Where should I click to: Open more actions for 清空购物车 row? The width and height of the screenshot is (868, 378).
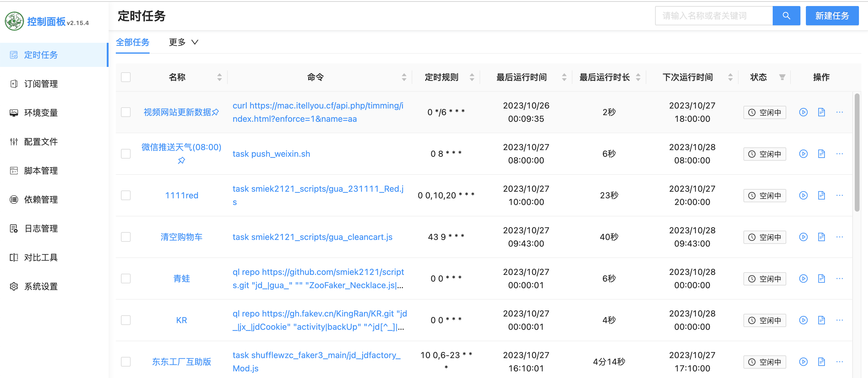tap(839, 237)
